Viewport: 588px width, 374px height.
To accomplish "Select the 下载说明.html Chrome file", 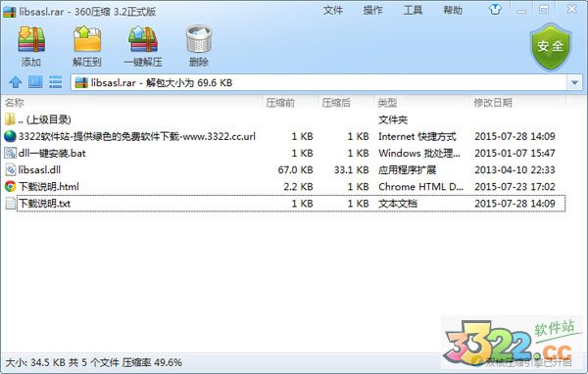I will tap(284, 187).
